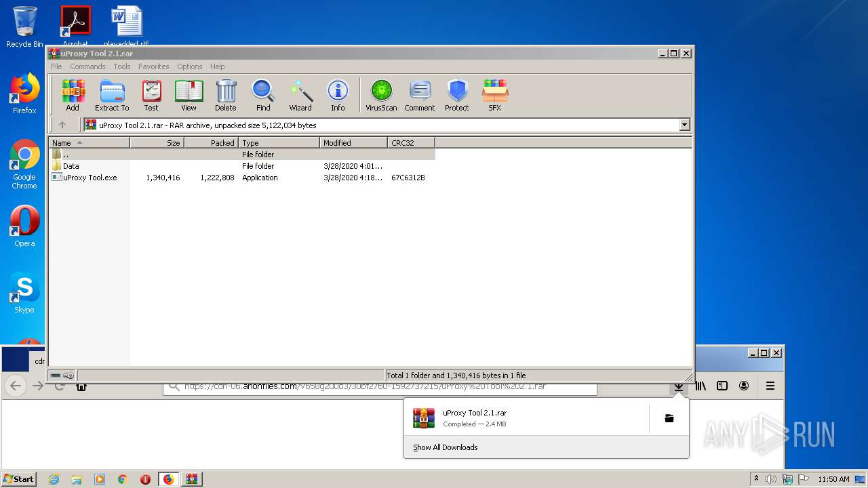Sort by CRC32 column header
Viewport: 868px width, 488px height.
tap(411, 142)
